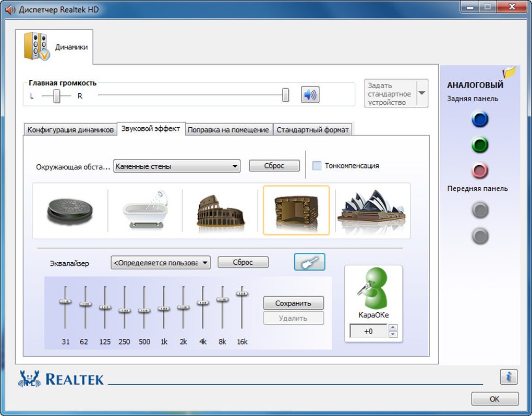The image size is (532, 416).
Task: Minimize the Диспетчер Realtek HD window
Action: (470, 7)
